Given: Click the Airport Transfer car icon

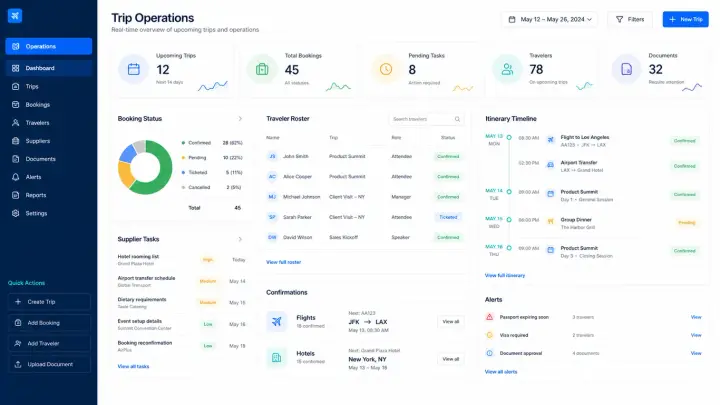Looking at the screenshot, I should [550, 165].
